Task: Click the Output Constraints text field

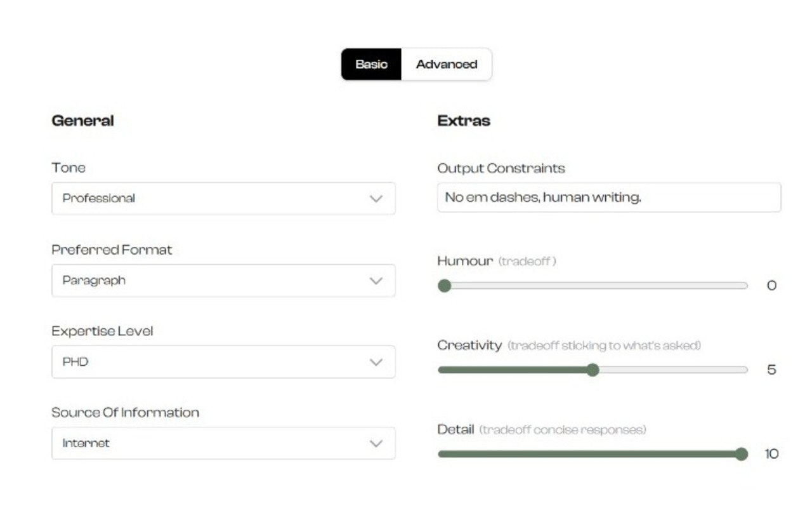Action: click(608, 197)
